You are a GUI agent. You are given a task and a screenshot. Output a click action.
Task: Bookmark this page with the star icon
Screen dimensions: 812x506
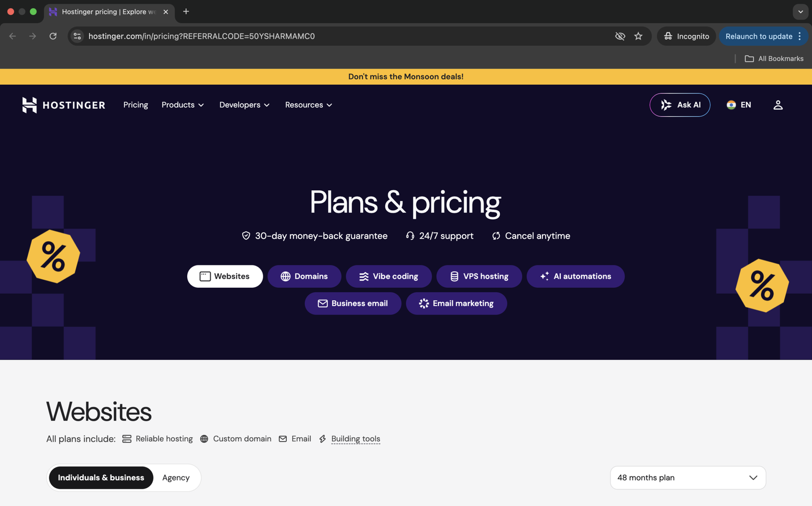tap(638, 36)
